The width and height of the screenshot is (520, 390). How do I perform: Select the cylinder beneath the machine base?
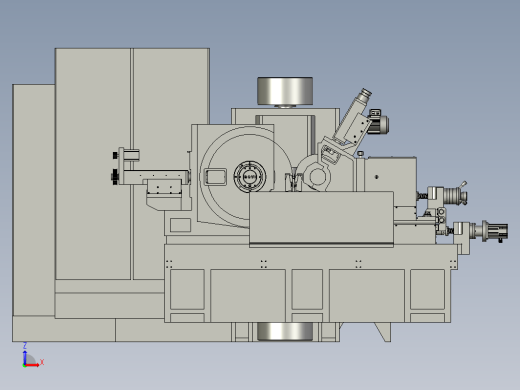click(x=285, y=331)
